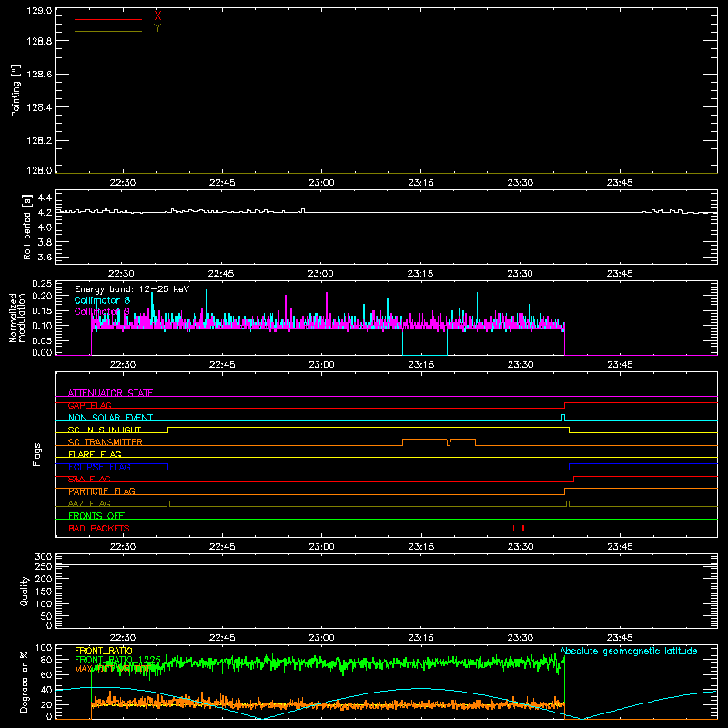This screenshot has width=728, height=728.
Task: Click the 129.0 pointing axis value
Action: click(x=39, y=10)
